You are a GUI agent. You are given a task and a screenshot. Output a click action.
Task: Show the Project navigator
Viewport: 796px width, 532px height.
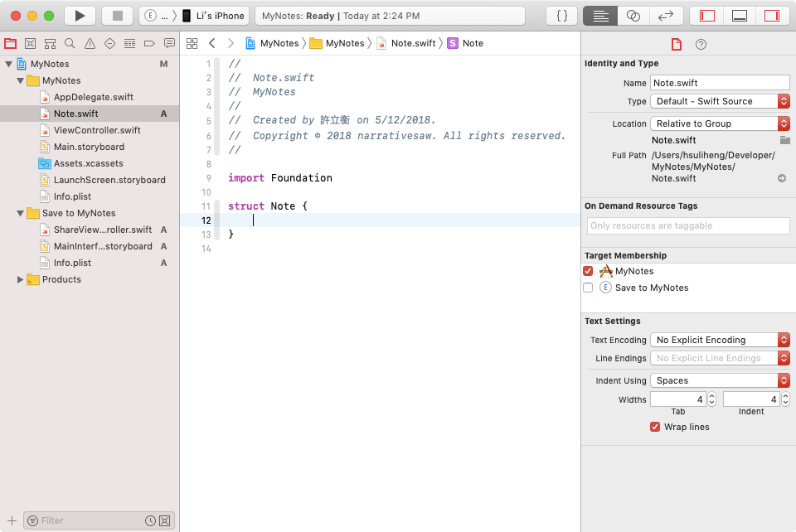[10, 44]
